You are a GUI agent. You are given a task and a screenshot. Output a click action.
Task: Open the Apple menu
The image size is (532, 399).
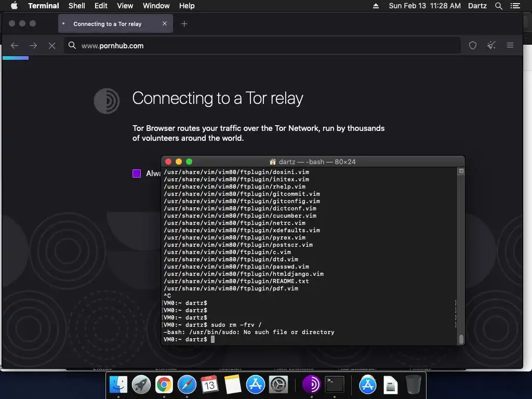[14, 6]
